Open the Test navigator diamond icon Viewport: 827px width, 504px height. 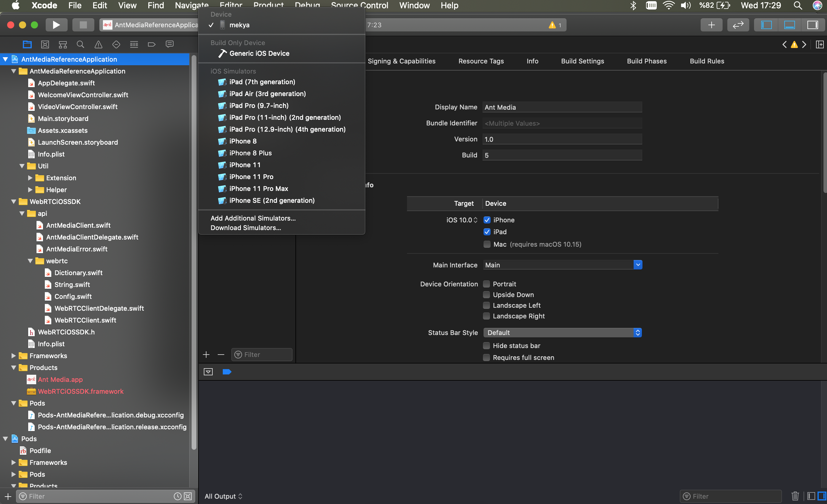click(116, 44)
